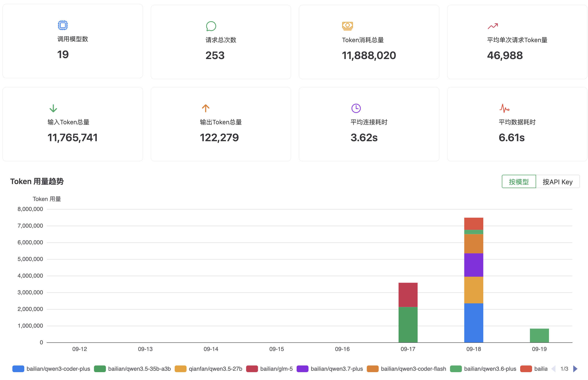The height and width of the screenshot is (380, 588).
Task: Click the red pulse data latency icon
Action: click(504, 108)
